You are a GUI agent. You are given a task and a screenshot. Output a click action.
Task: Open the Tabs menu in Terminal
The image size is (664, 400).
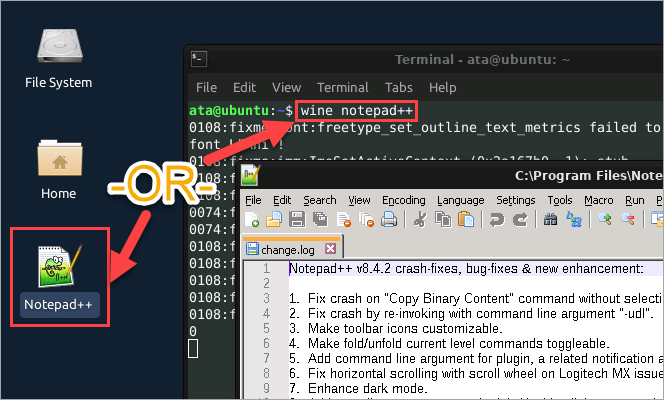click(x=398, y=87)
